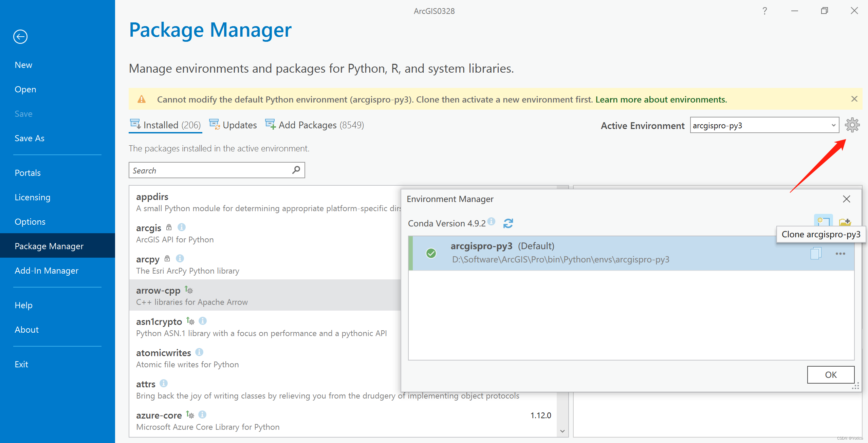Click info icon next to arcgis package

point(182,227)
